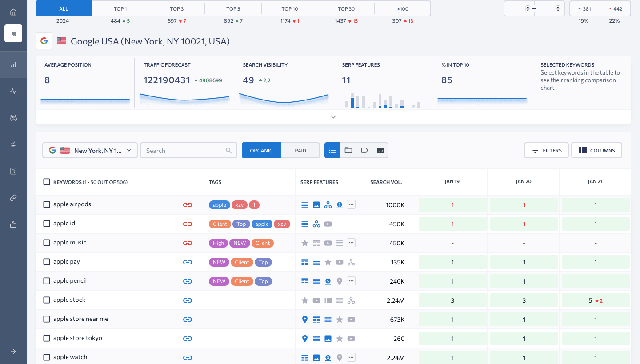Check the apple store near me checkbox
The width and height of the screenshot is (640, 364).
coord(47,319)
